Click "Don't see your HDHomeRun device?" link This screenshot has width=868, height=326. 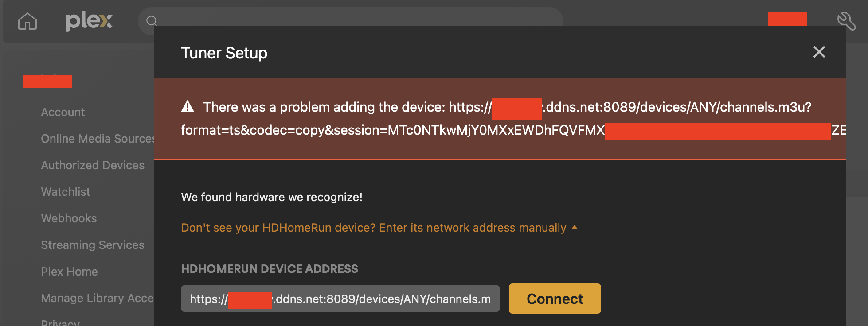tap(373, 228)
